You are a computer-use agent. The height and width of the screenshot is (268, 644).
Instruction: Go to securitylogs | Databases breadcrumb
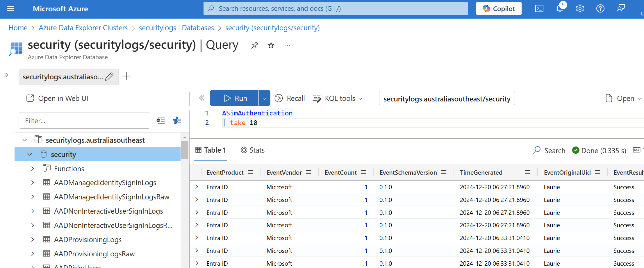click(x=176, y=28)
